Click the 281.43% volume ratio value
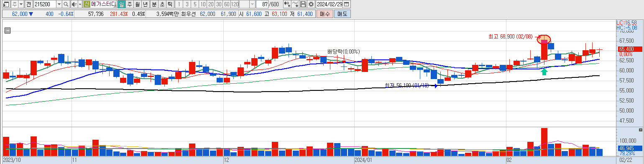644x164 pixels. [x=119, y=14]
